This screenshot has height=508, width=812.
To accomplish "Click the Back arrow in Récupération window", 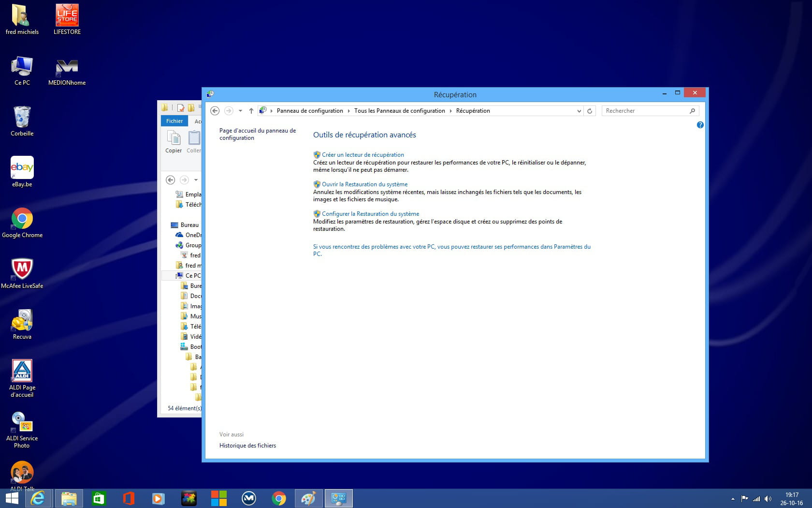I will [x=215, y=111].
